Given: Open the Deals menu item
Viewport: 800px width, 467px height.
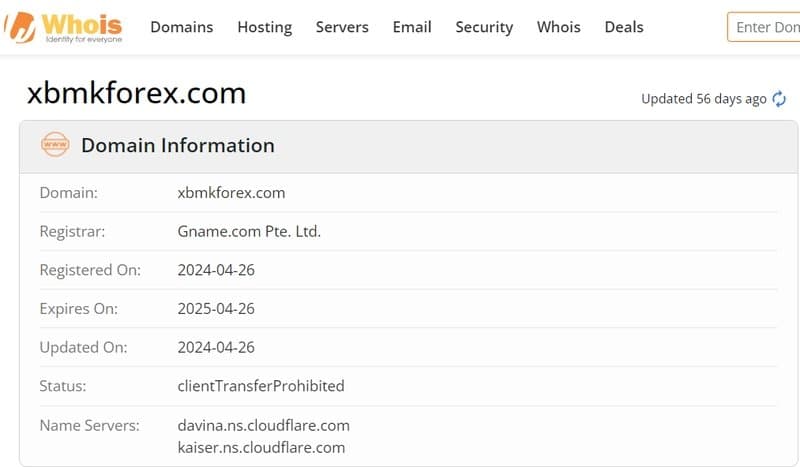Looking at the screenshot, I should (x=624, y=27).
